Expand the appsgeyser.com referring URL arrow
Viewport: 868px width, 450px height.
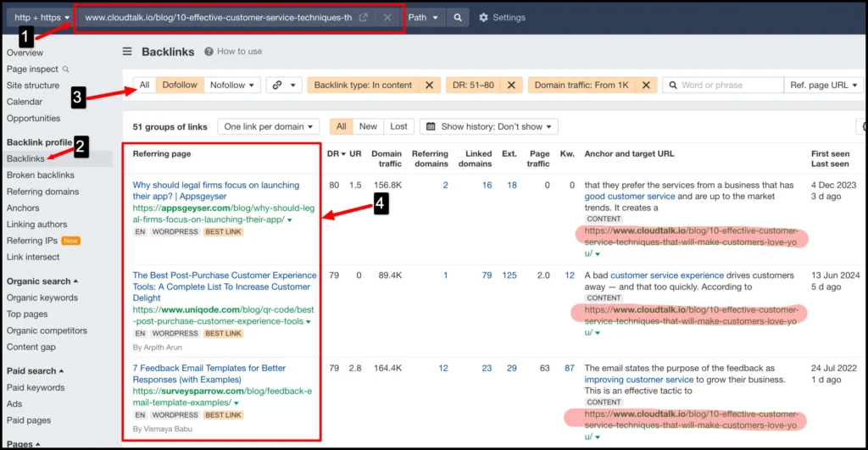pyautogui.click(x=290, y=220)
